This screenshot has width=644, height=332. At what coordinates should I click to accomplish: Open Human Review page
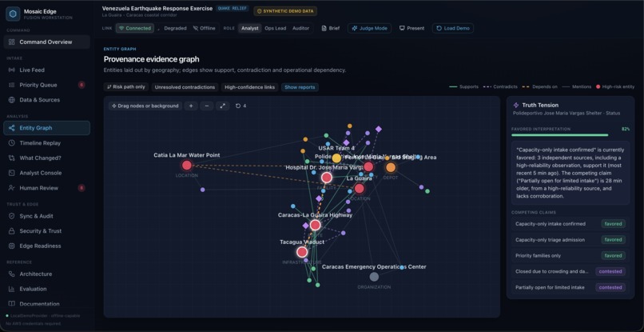click(47, 188)
